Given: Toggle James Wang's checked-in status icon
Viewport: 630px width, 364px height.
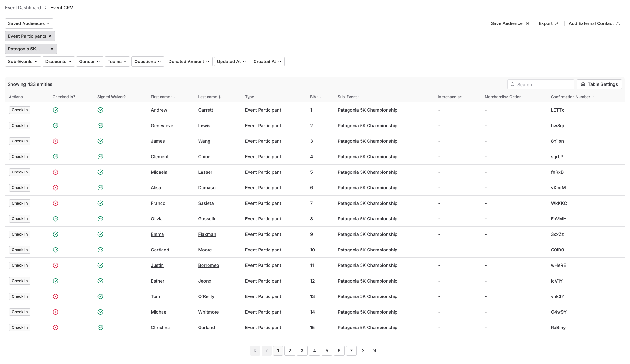Looking at the screenshot, I should click(x=56, y=141).
